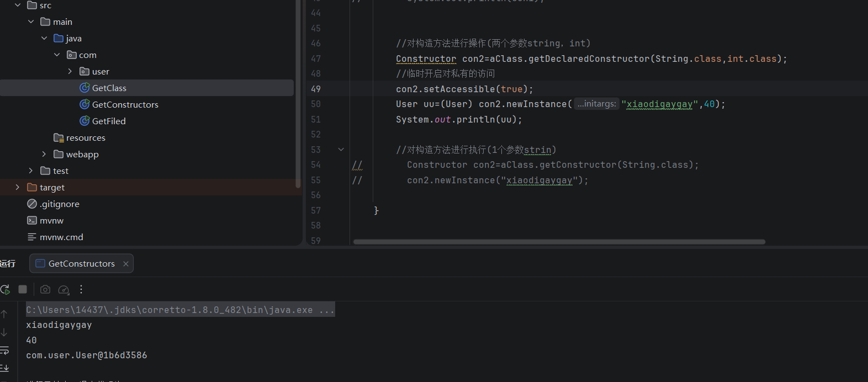Click the xiaodigaygay console output line
This screenshot has height=382, width=868.
click(x=59, y=325)
